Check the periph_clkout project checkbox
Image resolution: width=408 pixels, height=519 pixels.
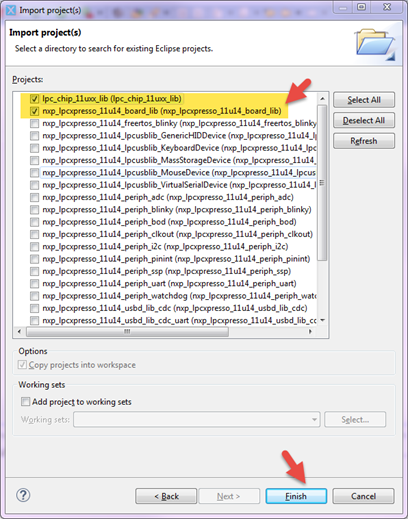[34, 234]
